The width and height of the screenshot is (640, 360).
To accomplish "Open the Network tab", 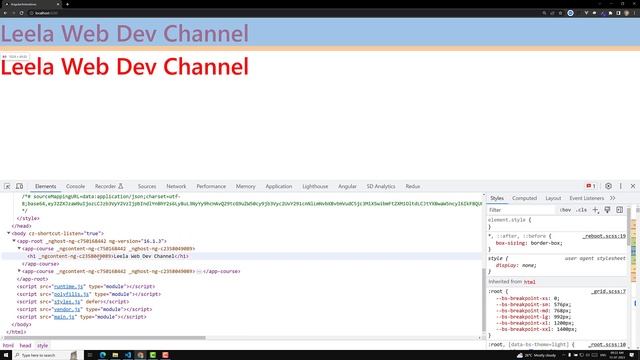I will pos(176,186).
